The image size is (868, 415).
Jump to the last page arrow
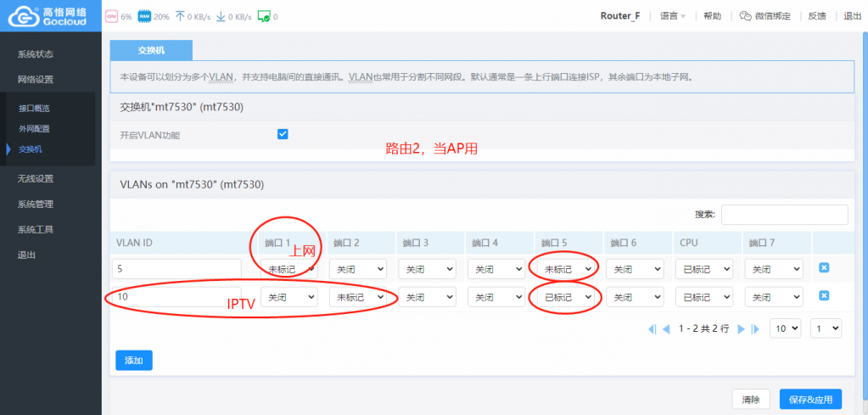(x=754, y=328)
